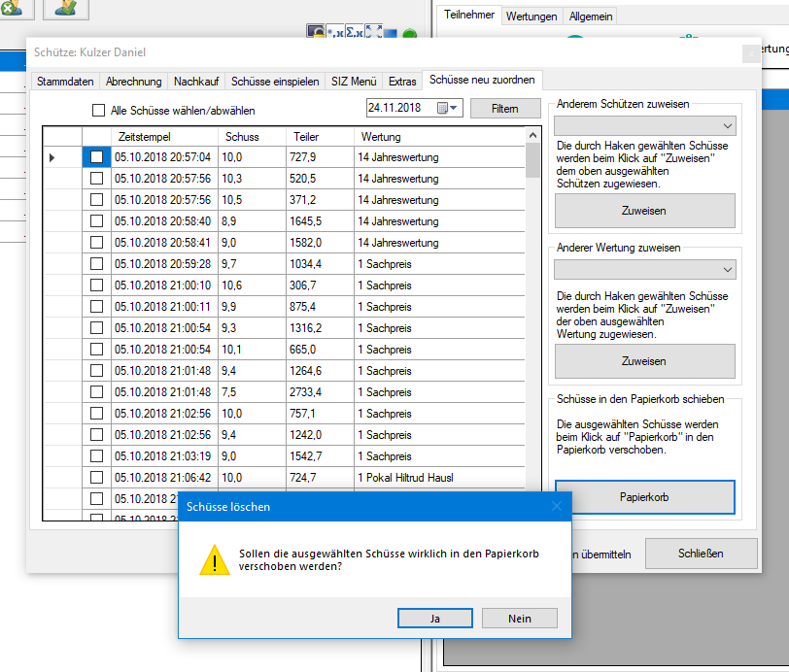Go to the Wertungen tab
This screenshot has width=789, height=672.
pyautogui.click(x=532, y=17)
